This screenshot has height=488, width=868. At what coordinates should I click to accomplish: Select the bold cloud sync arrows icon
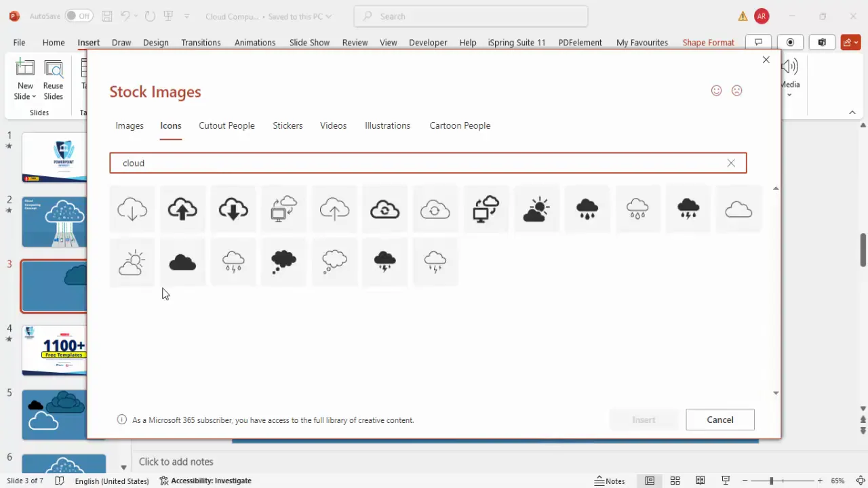point(384,209)
